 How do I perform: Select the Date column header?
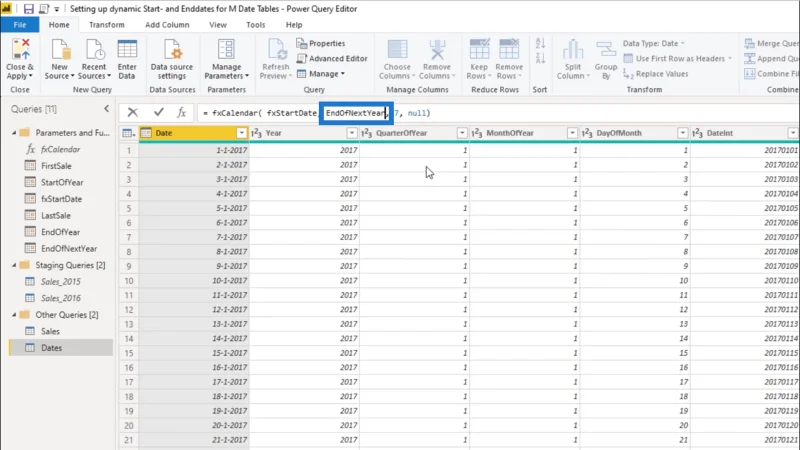pos(194,133)
